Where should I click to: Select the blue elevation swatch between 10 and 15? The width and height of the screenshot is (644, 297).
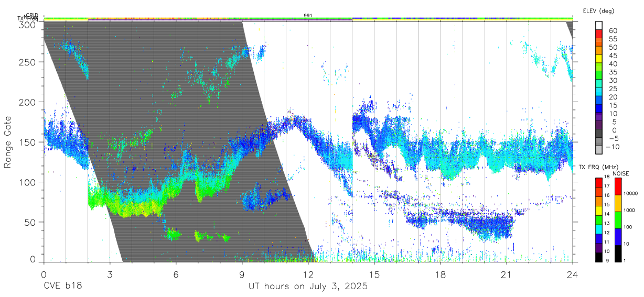coord(599,109)
